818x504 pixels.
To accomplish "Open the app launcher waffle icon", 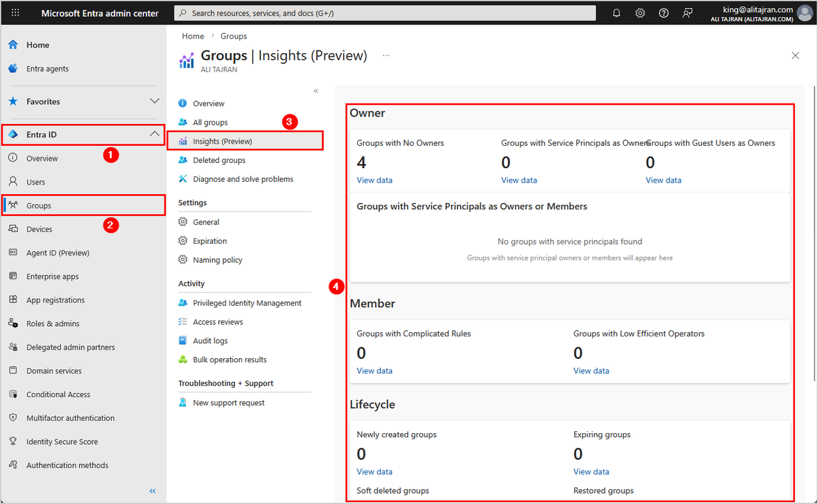I will [x=16, y=13].
